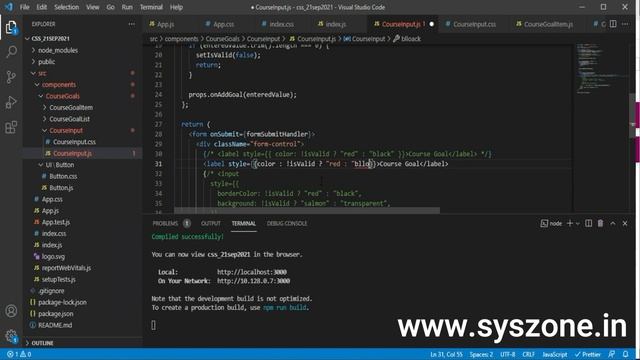Click Ln 31, Col 55 in status bar

pyautogui.click(x=446, y=354)
